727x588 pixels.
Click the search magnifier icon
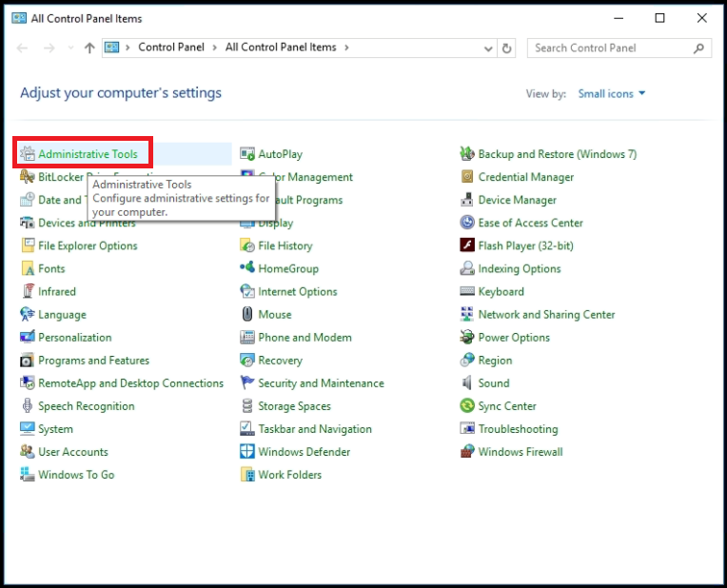(698, 49)
